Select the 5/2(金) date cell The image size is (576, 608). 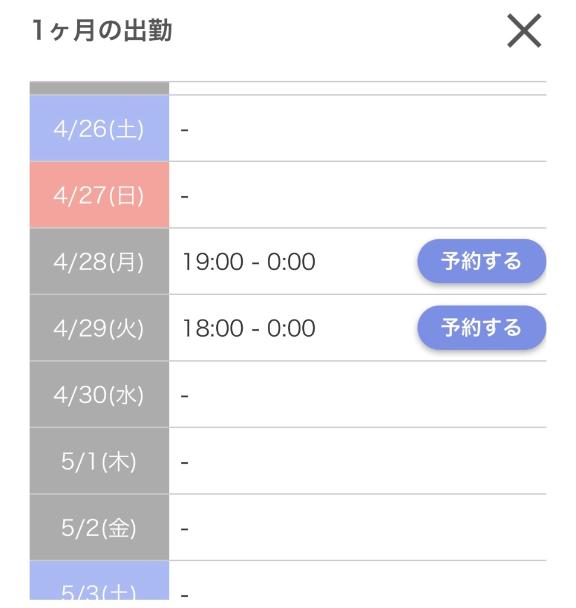click(99, 528)
